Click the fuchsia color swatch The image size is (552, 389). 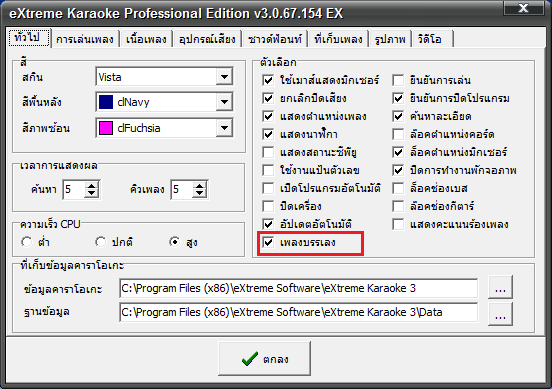tap(106, 128)
